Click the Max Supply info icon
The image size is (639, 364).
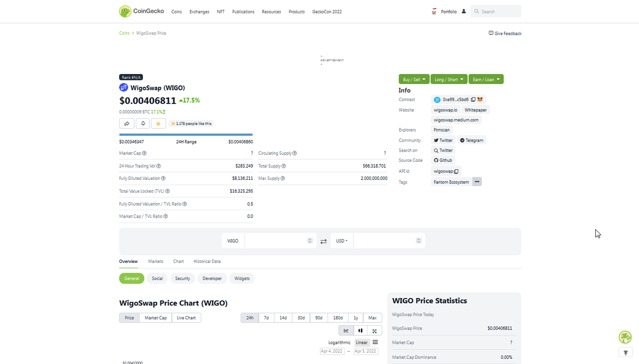pyautogui.click(x=282, y=178)
